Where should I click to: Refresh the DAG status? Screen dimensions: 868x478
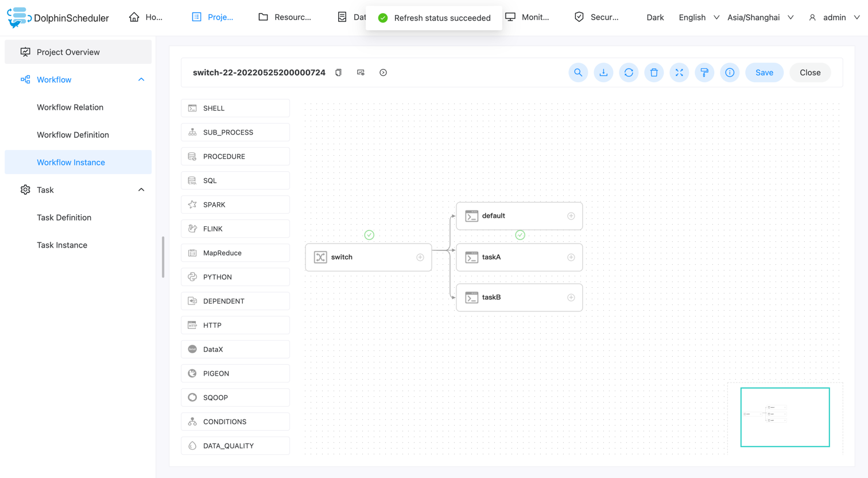coord(629,72)
